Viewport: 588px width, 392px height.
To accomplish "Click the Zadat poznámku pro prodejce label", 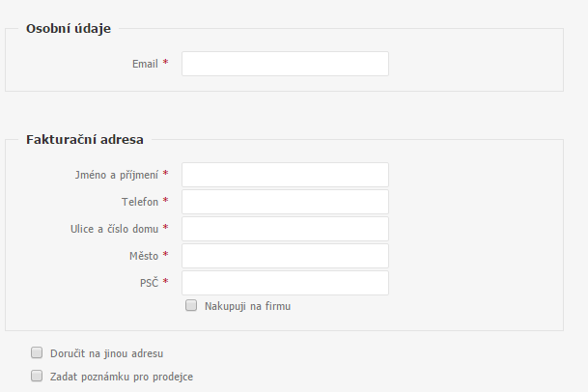I will 122,377.
